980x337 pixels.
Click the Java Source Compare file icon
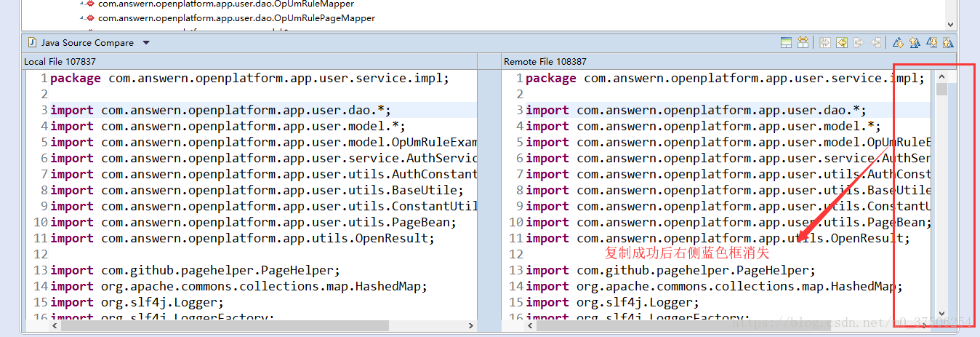point(31,43)
